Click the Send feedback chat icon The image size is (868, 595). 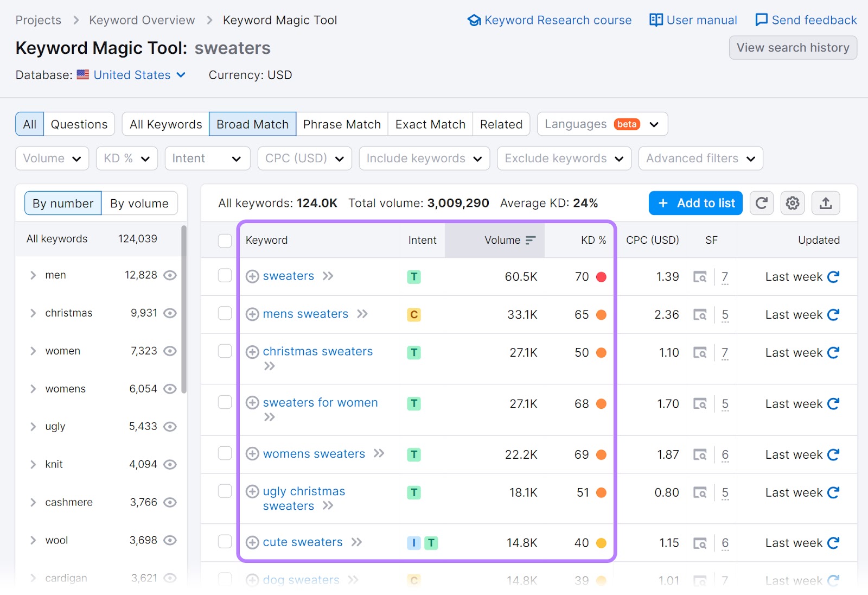761,20
